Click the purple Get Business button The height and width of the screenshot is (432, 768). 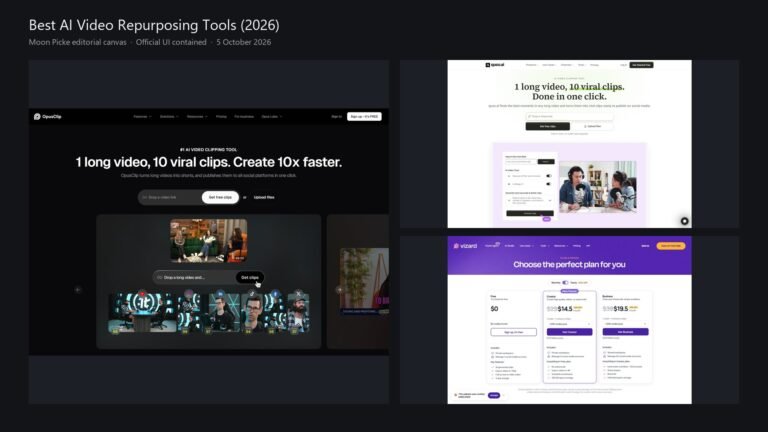[625, 332]
